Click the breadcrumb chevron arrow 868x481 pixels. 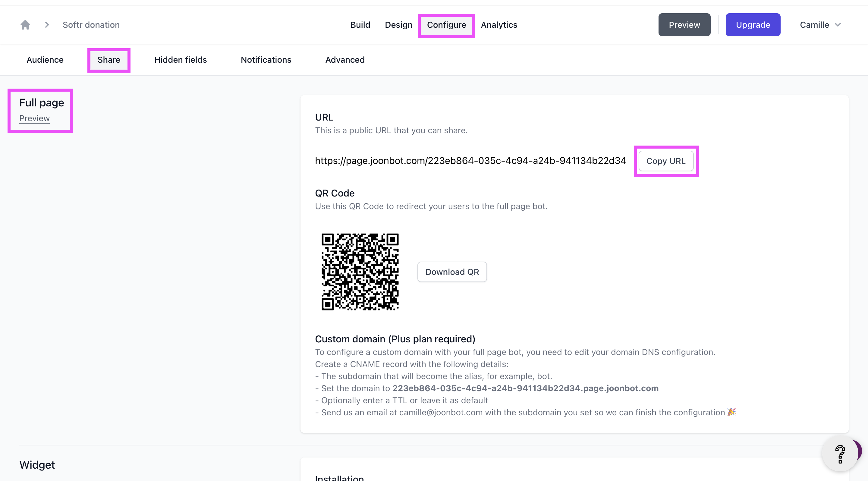pyautogui.click(x=47, y=25)
